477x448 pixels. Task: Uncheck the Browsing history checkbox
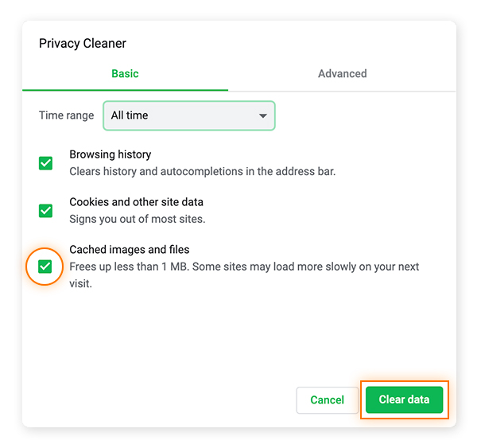(46, 163)
